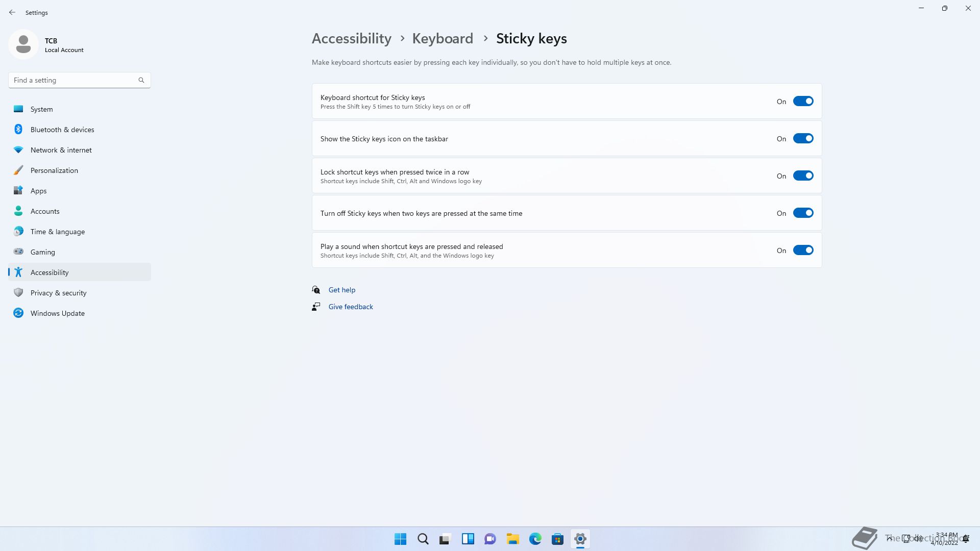Open Microsoft Store from taskbar
The image size is (980, 551).
tap(558, 539)
